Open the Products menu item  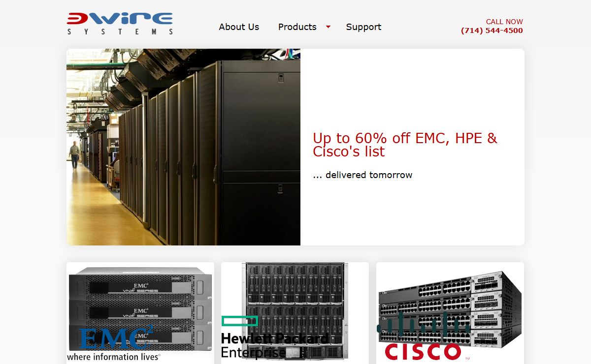297,27
